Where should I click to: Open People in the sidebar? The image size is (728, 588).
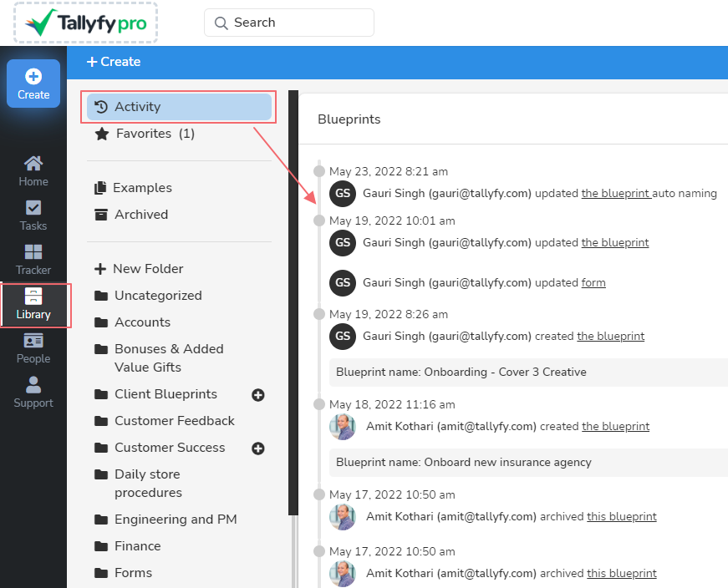coord(33,348)
